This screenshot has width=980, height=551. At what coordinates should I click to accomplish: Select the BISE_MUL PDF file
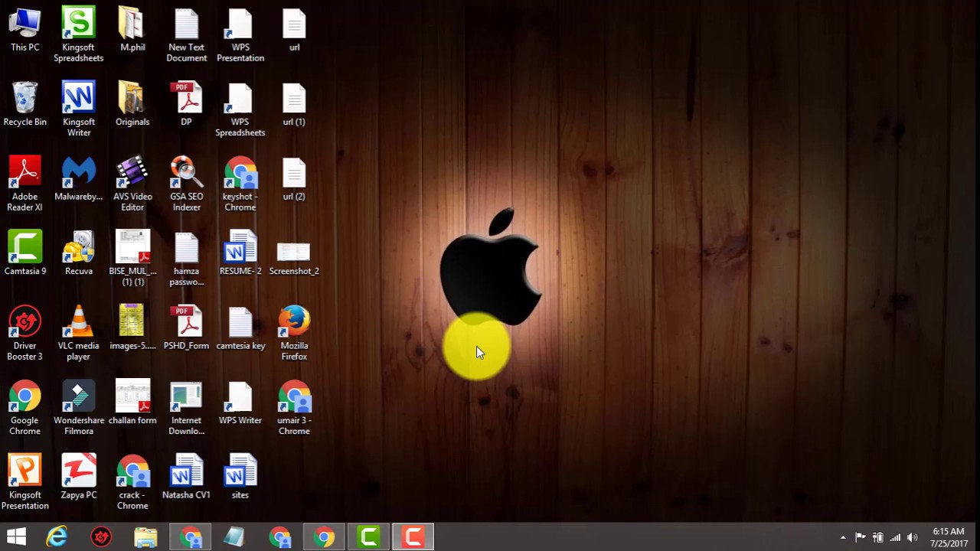pos(132,258)
